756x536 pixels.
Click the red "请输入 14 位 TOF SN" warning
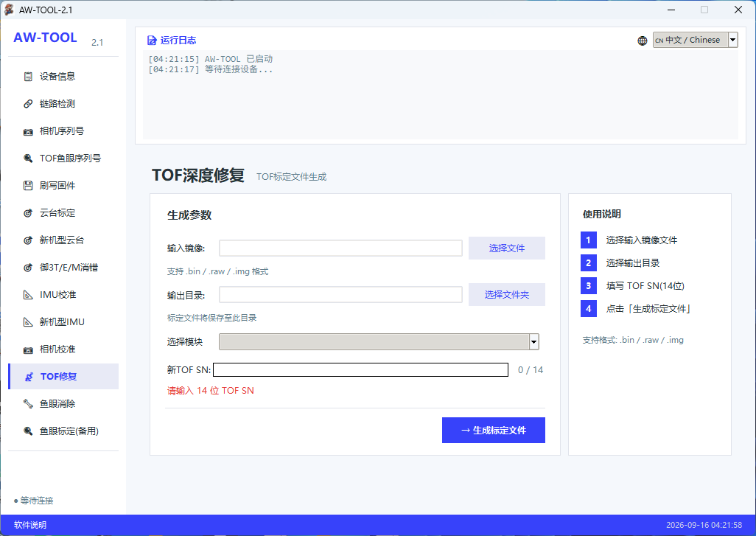click(x=210, y=390)
